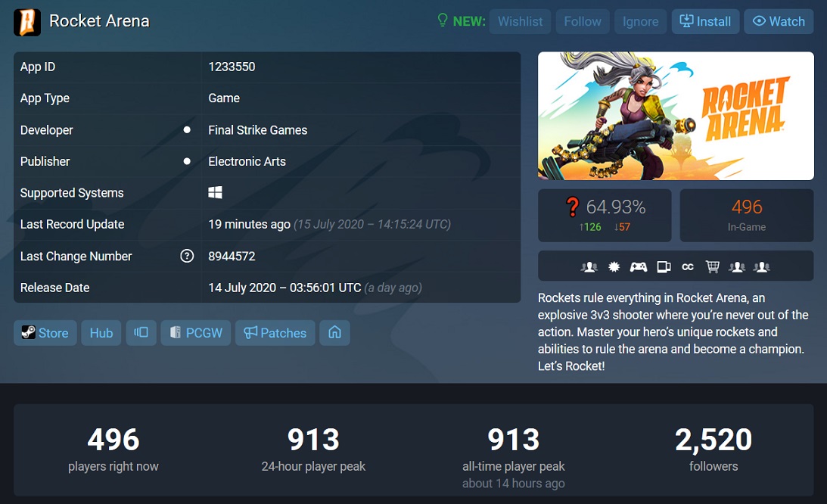Click the multiplayer icon right after the cart
The height and width of the screenshot is (504, 827).
click(x=737, y=267)
